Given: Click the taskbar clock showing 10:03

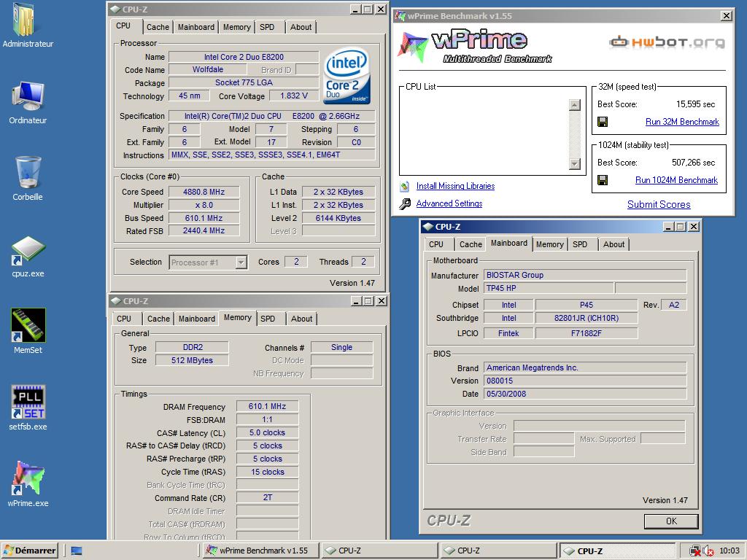Looking at the screenshot, I should pyautogui.click(x=729, y=551).
